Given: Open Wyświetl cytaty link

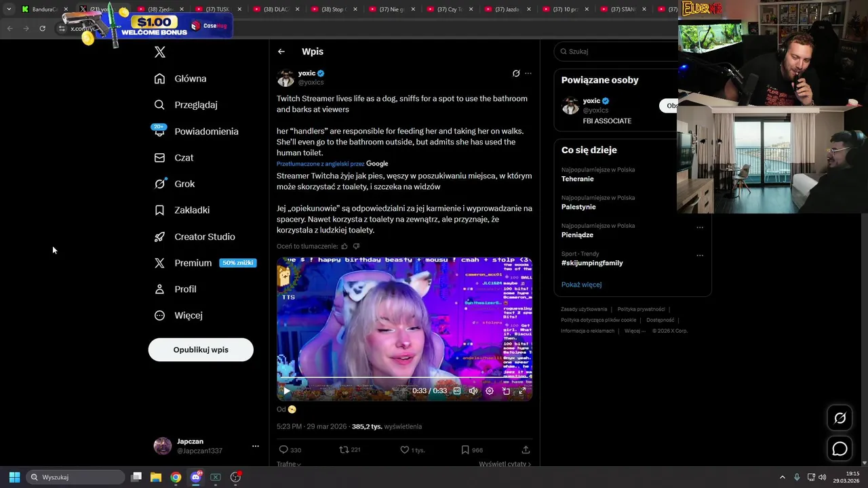Looking at the screenshot, I should pos(505,464).
